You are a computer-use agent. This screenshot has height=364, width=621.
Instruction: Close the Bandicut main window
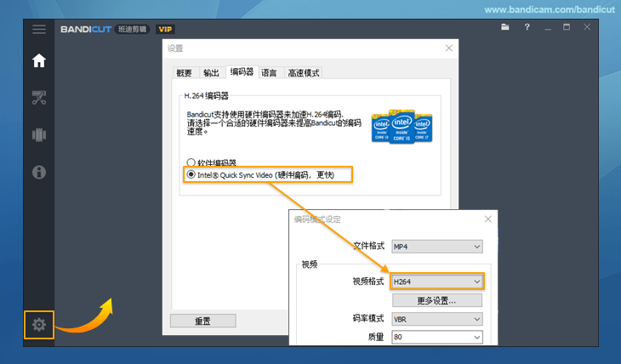click(587, 27)
